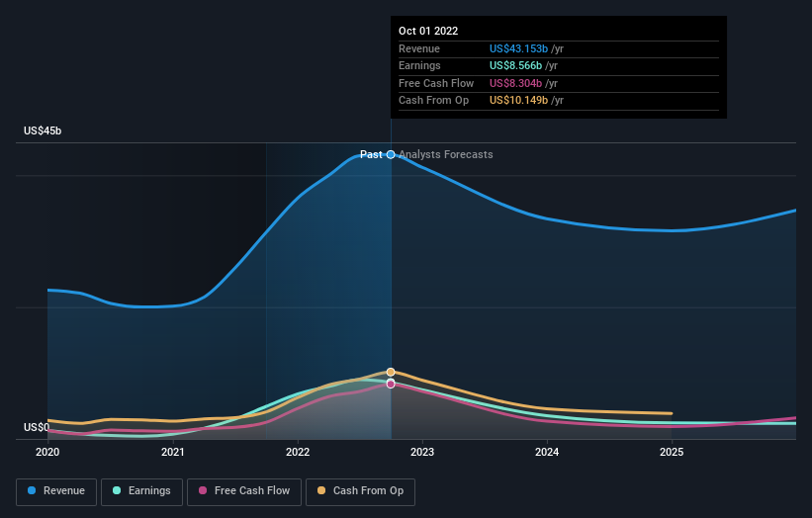Click the 'Earnings' row label in tooltip
This screenshot has width=812, height=518.
pos(419,65)
